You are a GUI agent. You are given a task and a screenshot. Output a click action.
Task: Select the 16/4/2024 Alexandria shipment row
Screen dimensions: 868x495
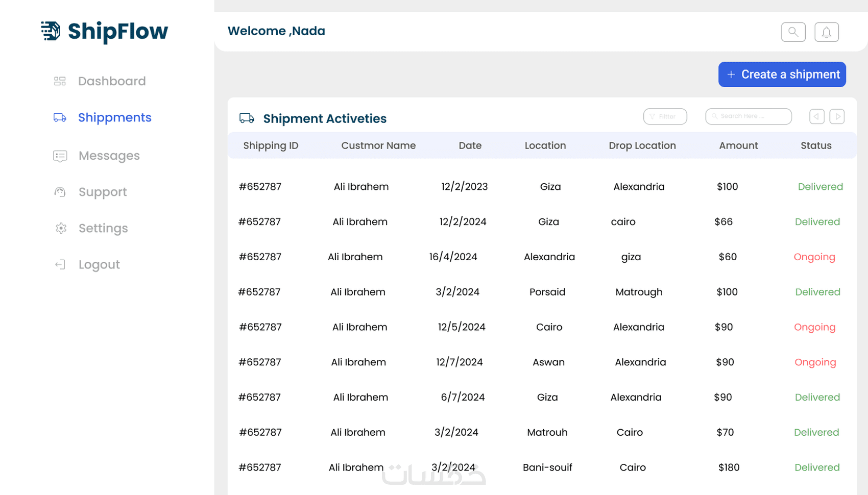pyautogui.click(x=453, y=257)
